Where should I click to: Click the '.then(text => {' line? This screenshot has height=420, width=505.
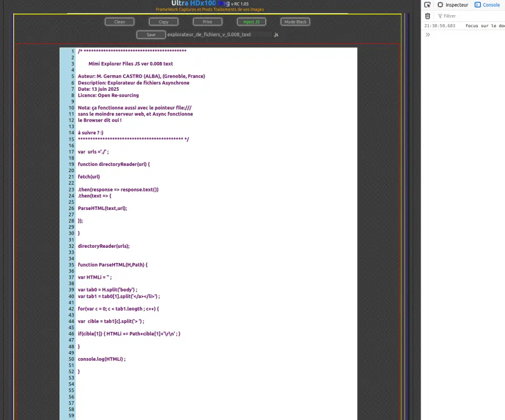click(94, 196)
